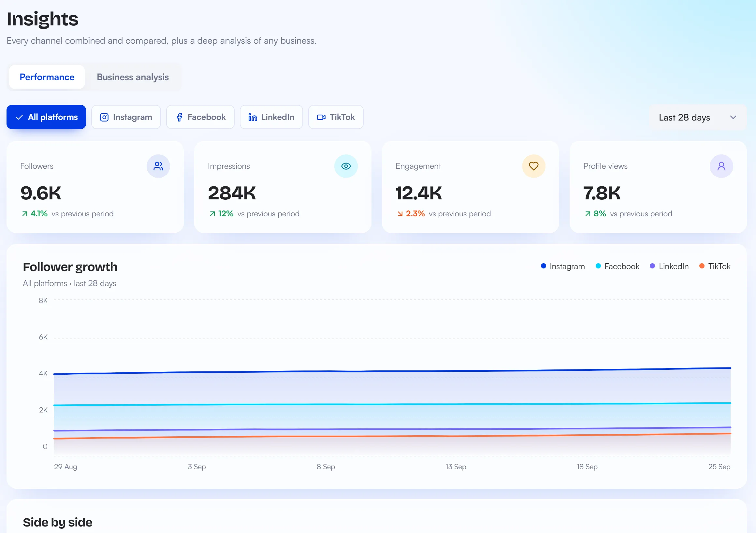Image resolution: width=756 pixels, height=533 pixels.
Task: Click the 25 Sep axis label
Action: coord(719,467)
